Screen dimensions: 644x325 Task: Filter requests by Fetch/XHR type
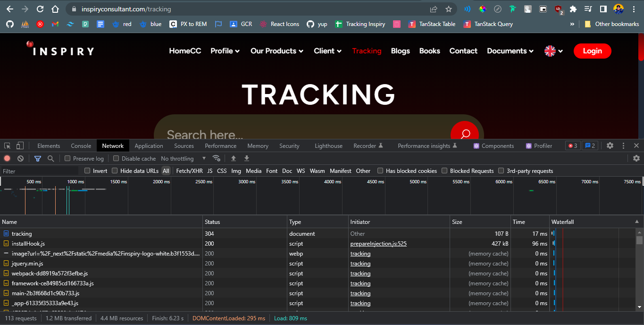point(189,171)
